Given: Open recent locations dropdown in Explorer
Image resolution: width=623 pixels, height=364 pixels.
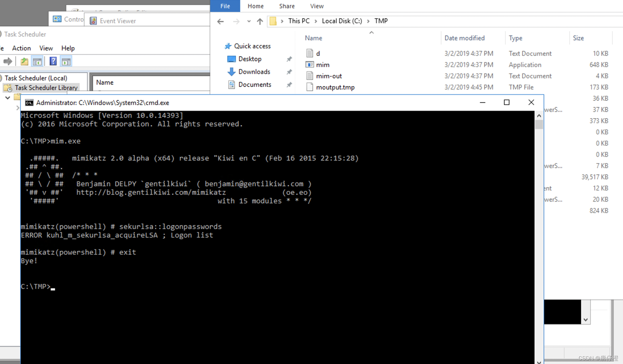Looking at the screenshot, I should (249, 21).
